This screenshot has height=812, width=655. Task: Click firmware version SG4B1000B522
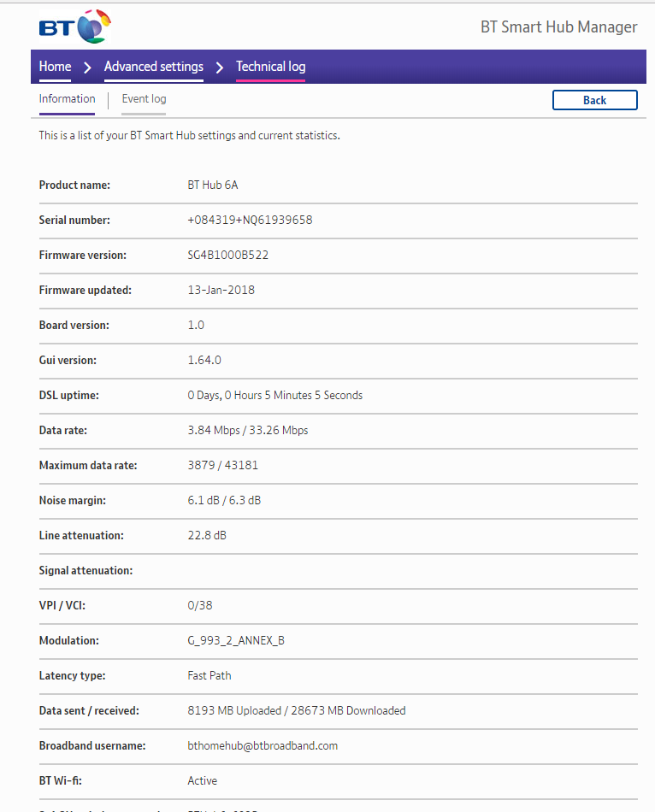[x=228, y=256]
